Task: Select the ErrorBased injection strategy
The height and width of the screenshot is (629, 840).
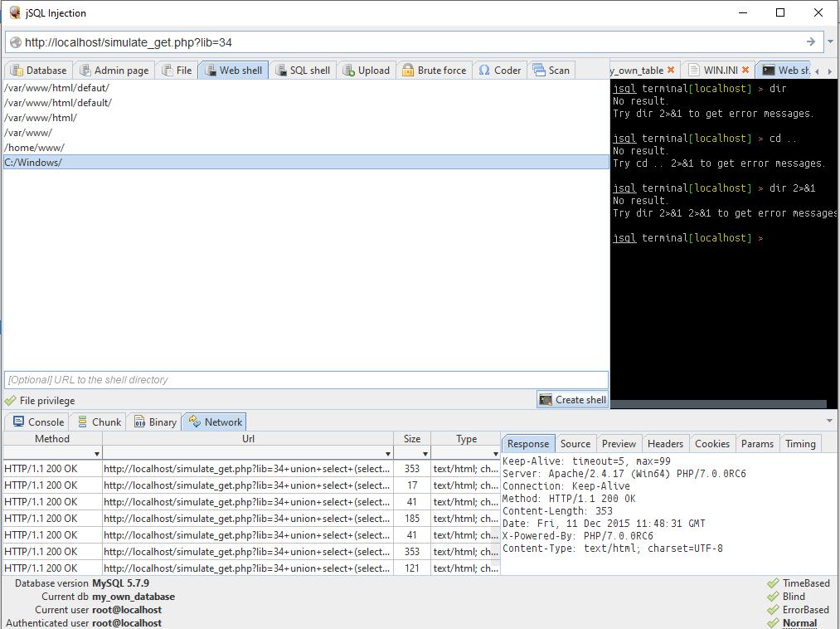Action: click(x=805, y=610)
